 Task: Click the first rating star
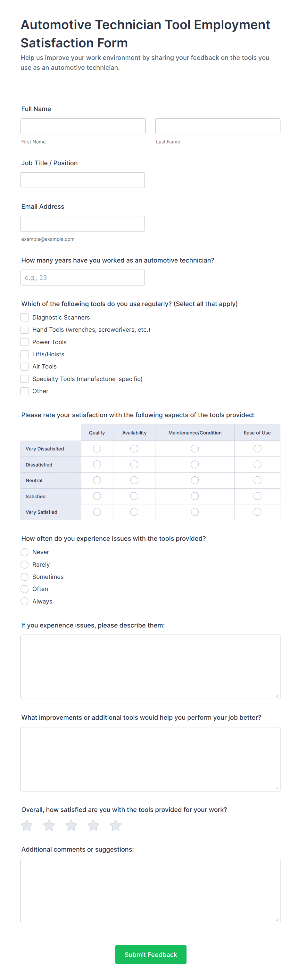(x=27, y=826)
